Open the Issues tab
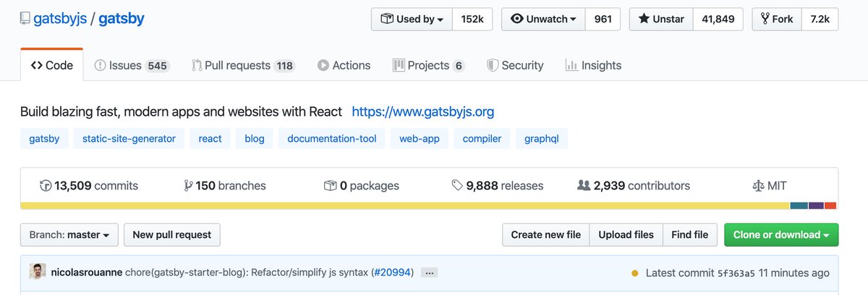The width and height of the screenshot is (868, 295). (132, 65)
